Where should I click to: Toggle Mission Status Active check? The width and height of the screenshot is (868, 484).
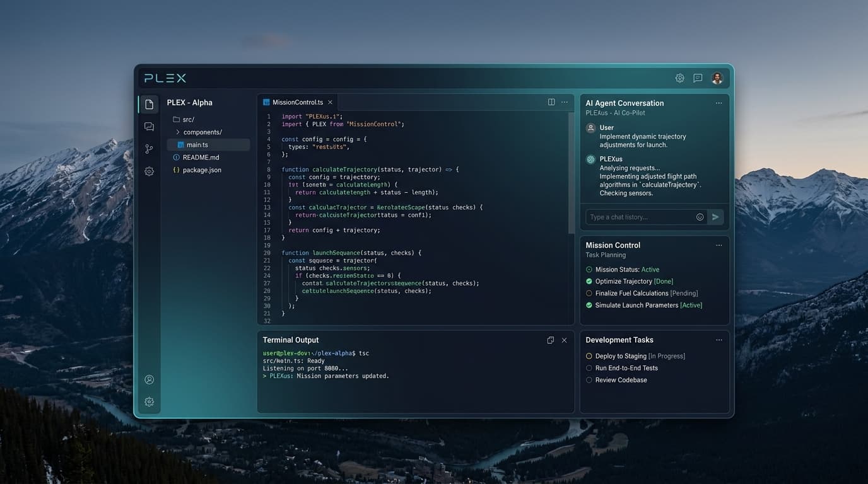589,270
